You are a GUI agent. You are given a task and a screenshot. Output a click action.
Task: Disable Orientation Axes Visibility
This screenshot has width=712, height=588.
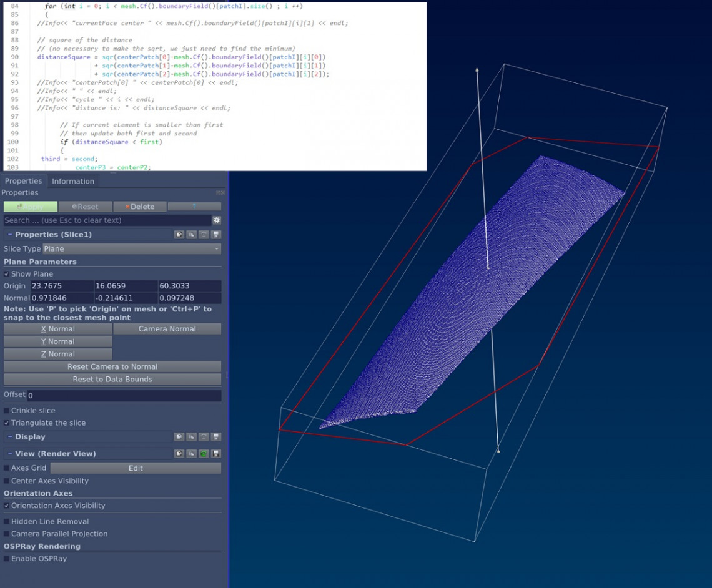tap(6, 506)
